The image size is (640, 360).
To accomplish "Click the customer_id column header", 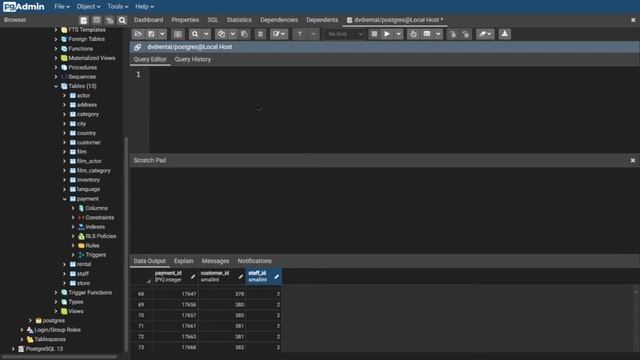I will (222, 276).
